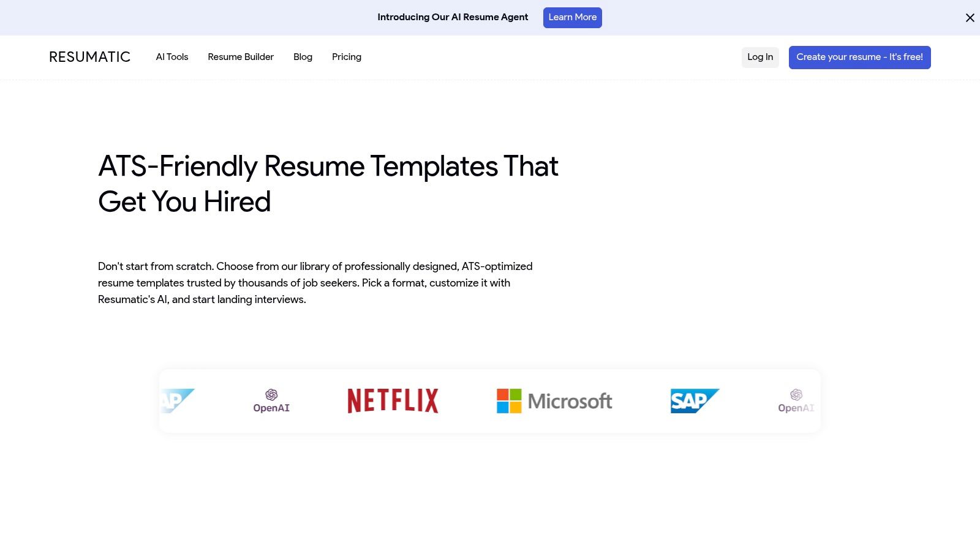Click the Netflix logo in the carousel
Viewport: 980px width, 551px height.
(x=393, y=401)
